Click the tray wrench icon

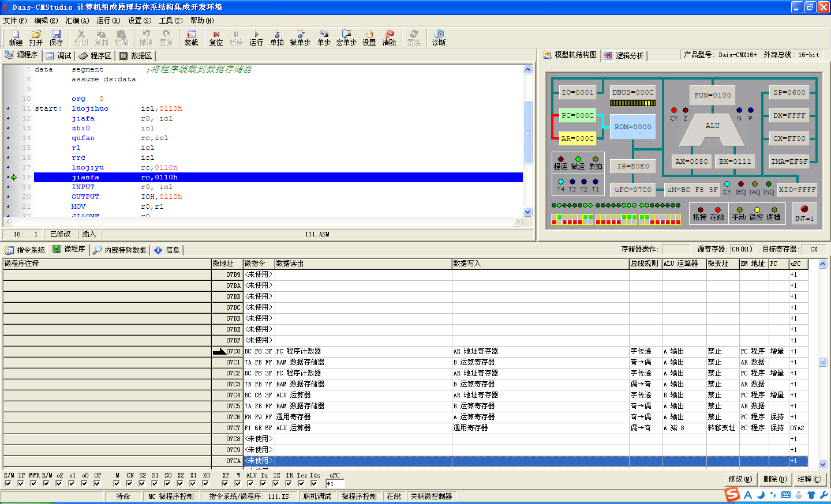823,495
